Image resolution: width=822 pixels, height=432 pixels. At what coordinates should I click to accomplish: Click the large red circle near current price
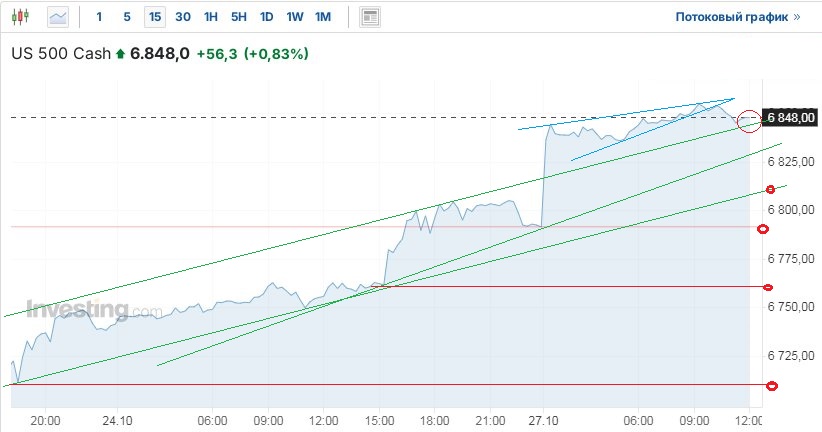749,120
